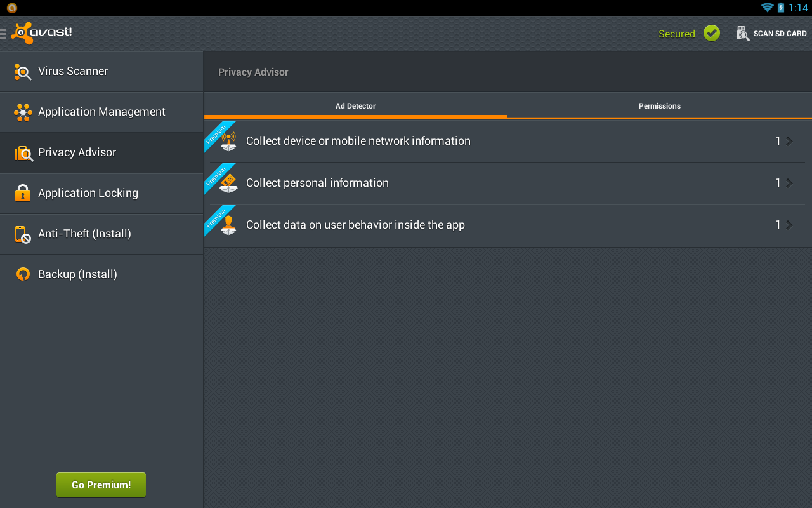The image size is (812, 508).
Task: Expand the device or network information chevron
Action: pyautogui.click(x=789, y=141)
